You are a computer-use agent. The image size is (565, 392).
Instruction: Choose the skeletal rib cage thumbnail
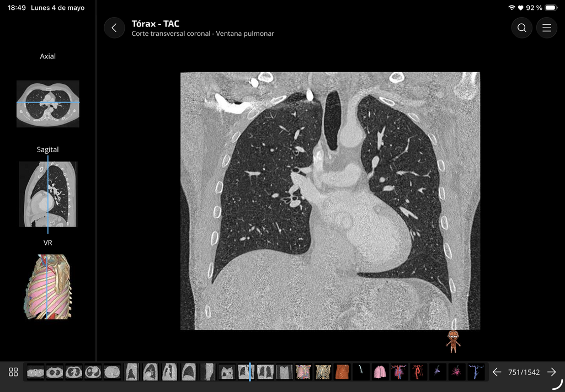323,372
